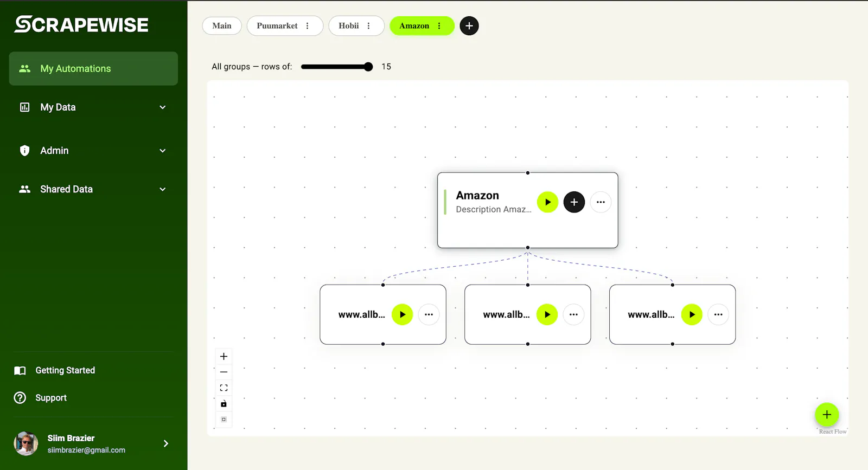The image size is (868, 470).
Task: Open the Getting Started link
Action: 65,371
